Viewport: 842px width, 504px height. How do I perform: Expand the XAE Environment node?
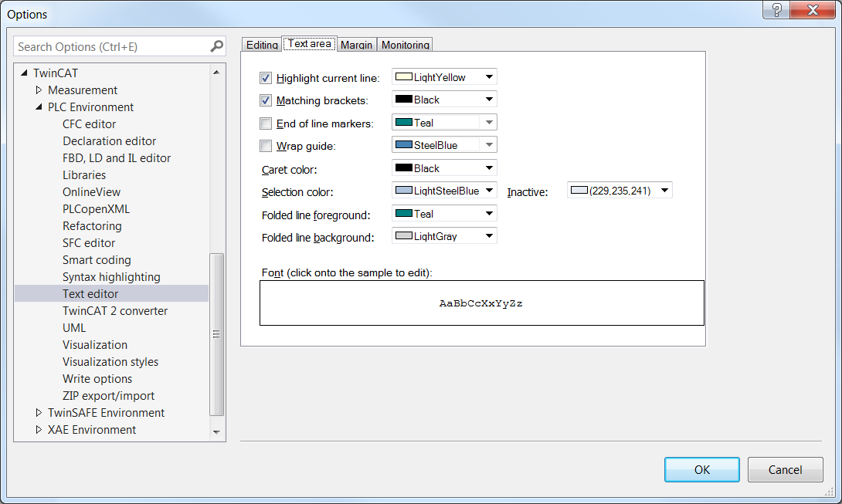click(39, 429)
